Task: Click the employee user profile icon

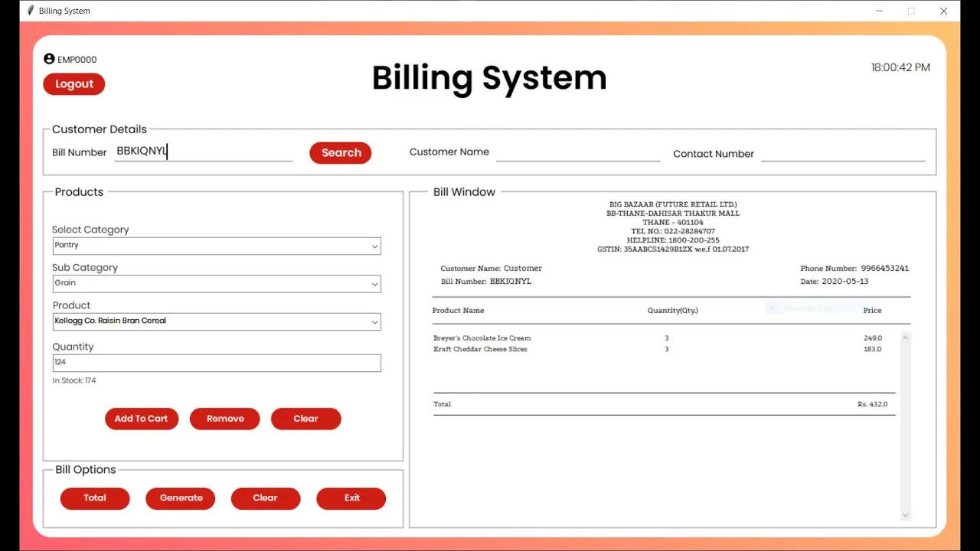Action: [49, 59]
